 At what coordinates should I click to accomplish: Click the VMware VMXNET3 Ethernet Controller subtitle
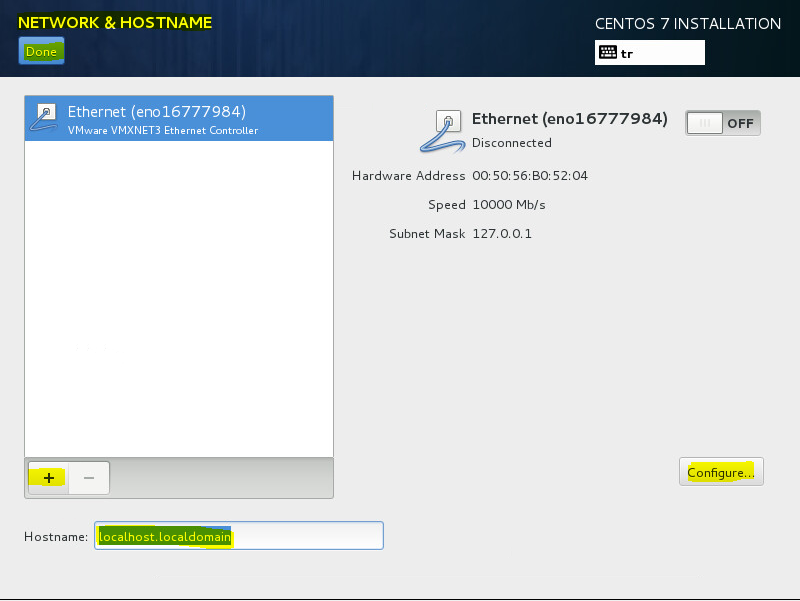click(x=163, y=131)
